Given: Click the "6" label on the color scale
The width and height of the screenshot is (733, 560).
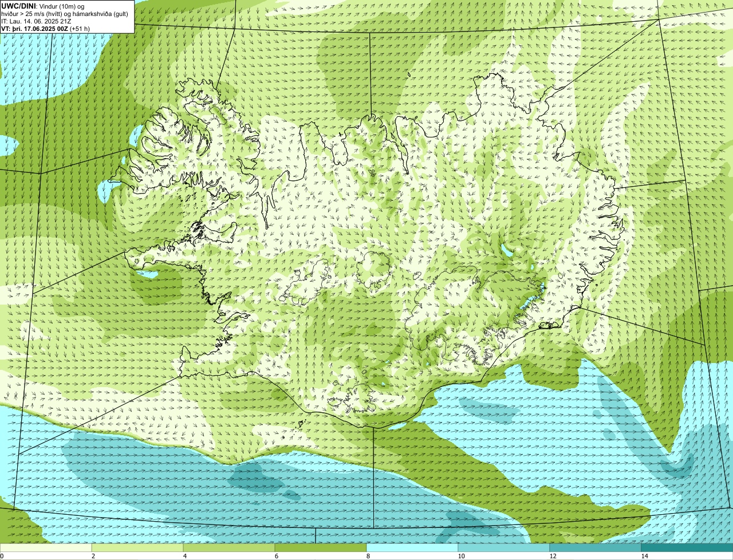Looking at the screenshot, I should click(x=276, y=556).
